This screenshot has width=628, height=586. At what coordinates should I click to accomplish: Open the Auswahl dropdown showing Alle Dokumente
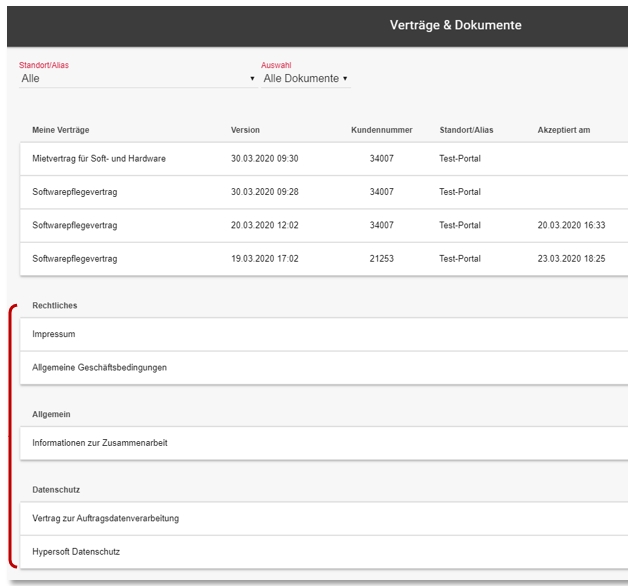(x=306, y=79)
